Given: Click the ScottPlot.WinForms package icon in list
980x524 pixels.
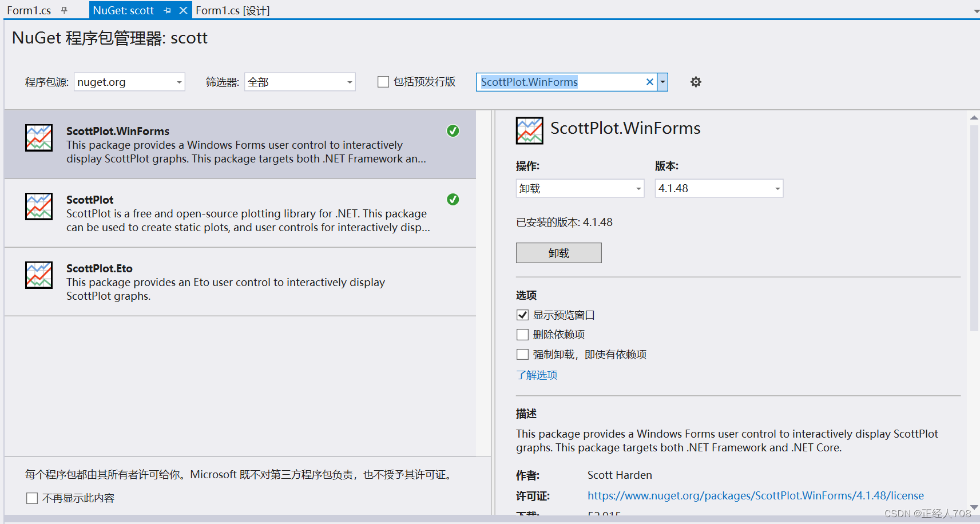Looking at the screenshot, I should click(x=39, y=138).
